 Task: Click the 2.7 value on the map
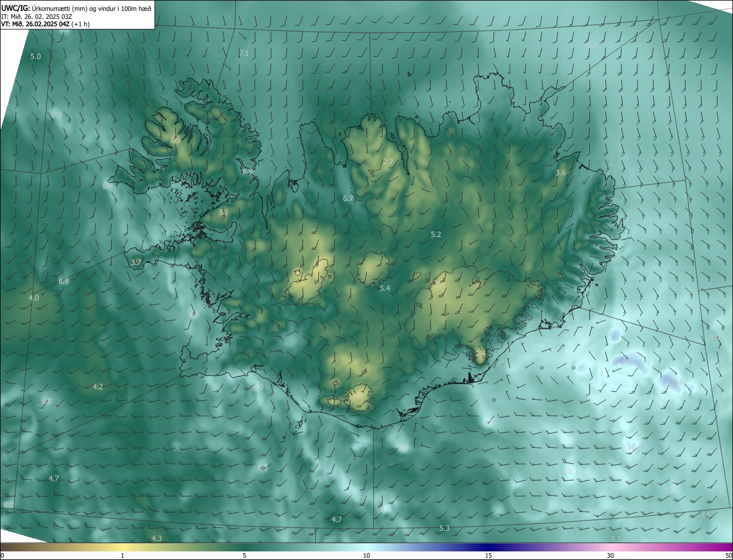(x=388, y=162)
